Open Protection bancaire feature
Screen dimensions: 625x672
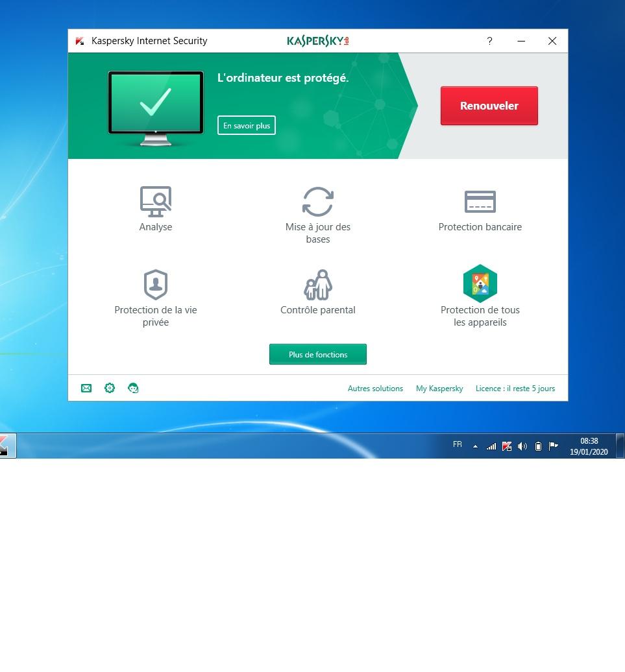[x=480, y=211]
